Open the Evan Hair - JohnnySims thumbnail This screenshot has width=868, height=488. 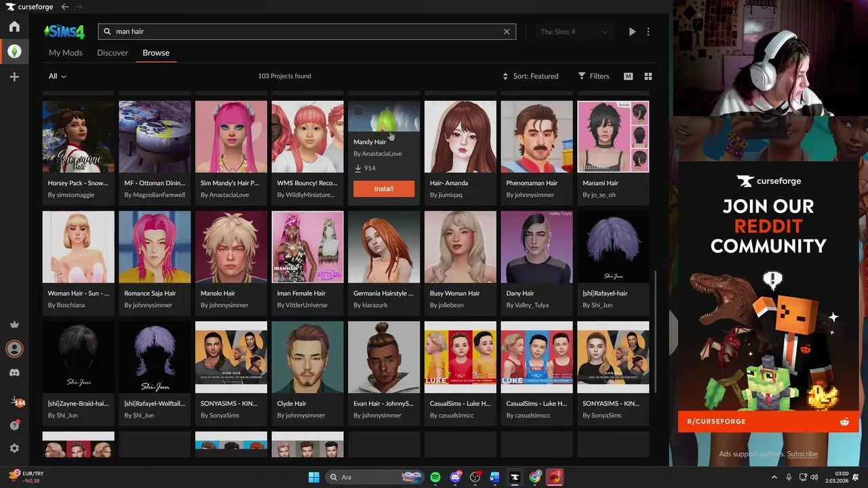tap(384, 357)
